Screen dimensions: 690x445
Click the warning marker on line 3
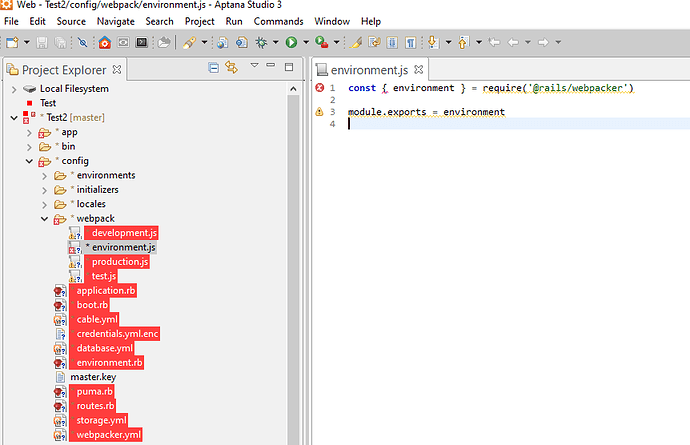pos(319,112)
